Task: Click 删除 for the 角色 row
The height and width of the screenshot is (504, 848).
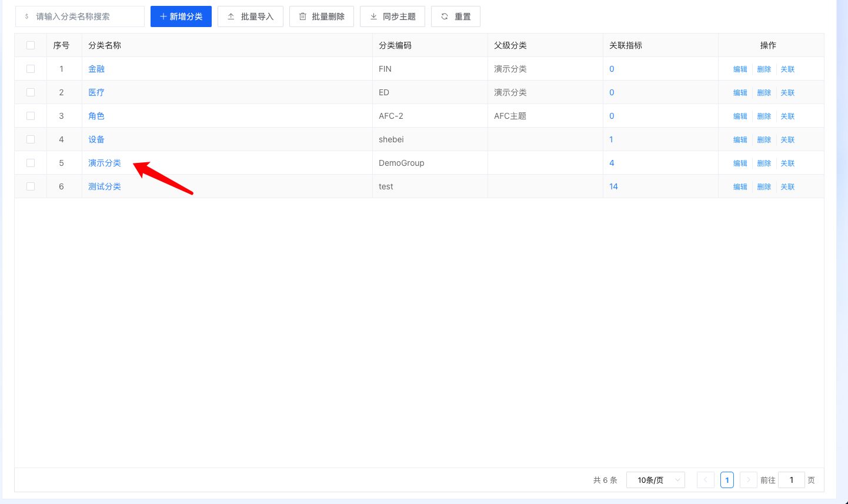Action: (x=764, y=116)
